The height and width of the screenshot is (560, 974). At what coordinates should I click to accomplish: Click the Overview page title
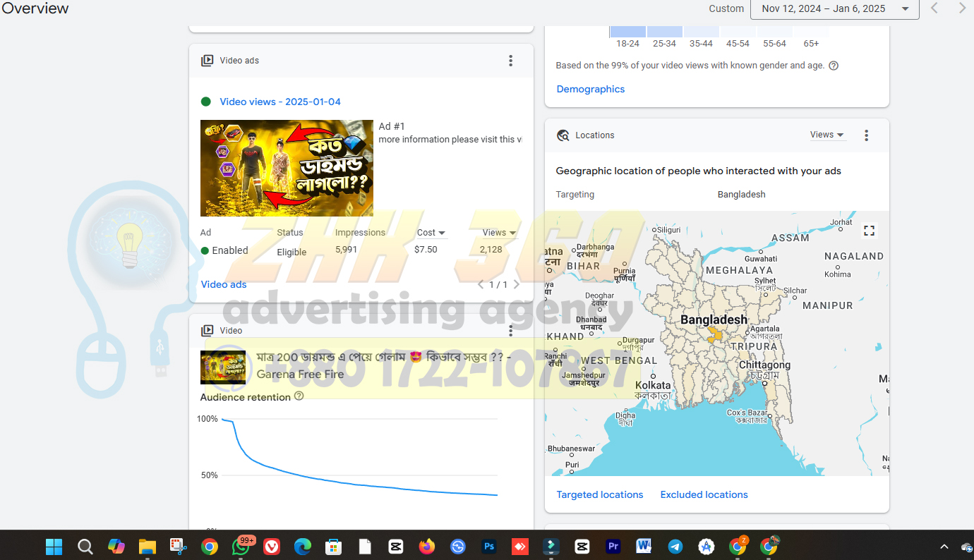point(35,8)
